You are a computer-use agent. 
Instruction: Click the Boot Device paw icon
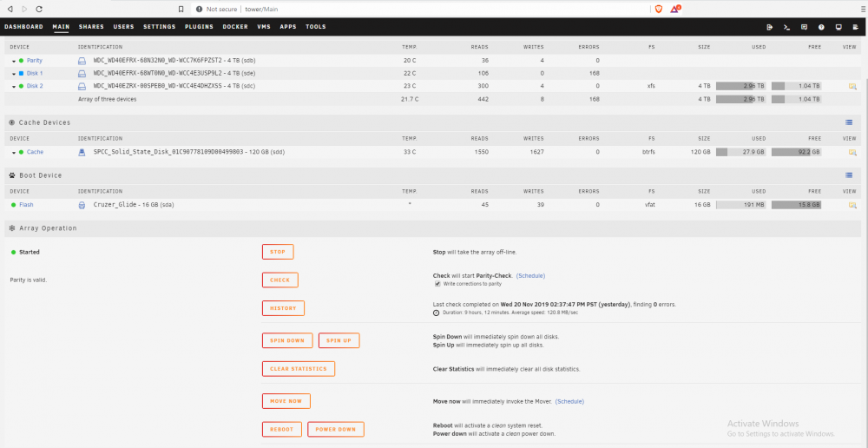coord(12,175)
